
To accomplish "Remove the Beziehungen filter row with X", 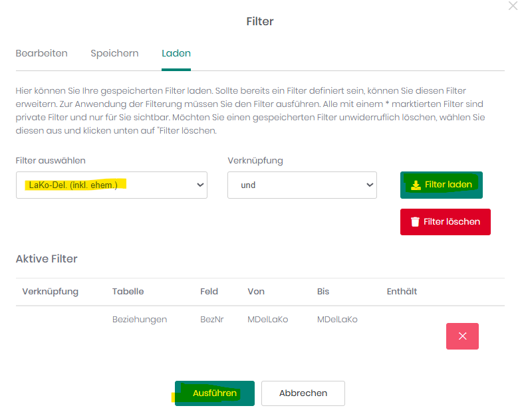I will pos(462,336).
